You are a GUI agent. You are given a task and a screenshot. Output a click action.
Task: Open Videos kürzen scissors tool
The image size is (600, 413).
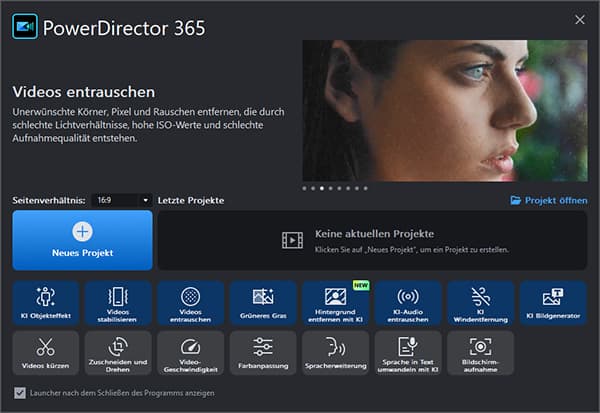(x=46, y=353)
